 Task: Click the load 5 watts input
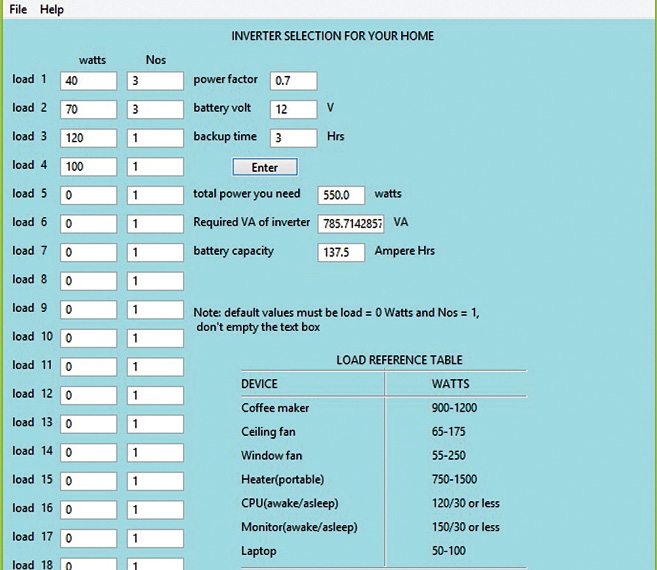tap(88, 195)
